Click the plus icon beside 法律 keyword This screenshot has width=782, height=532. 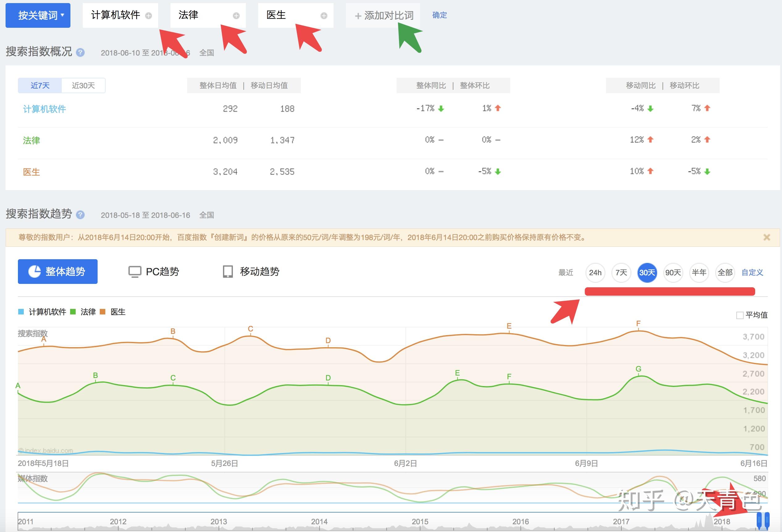[x=236, y=15]
